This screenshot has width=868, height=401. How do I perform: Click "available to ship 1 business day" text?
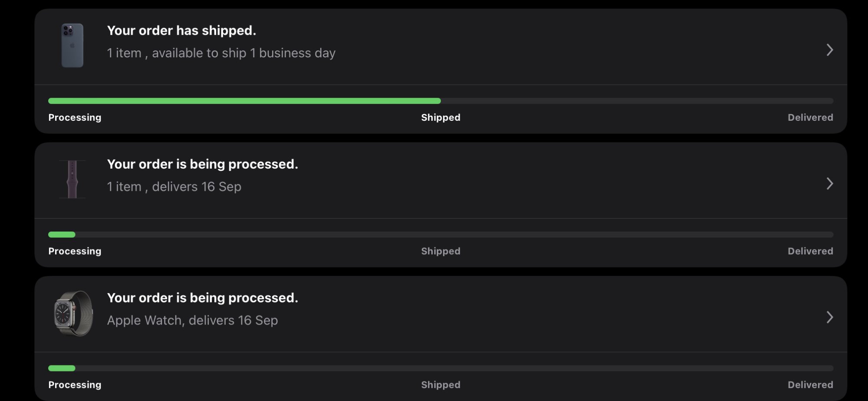(x=243, y=53)
